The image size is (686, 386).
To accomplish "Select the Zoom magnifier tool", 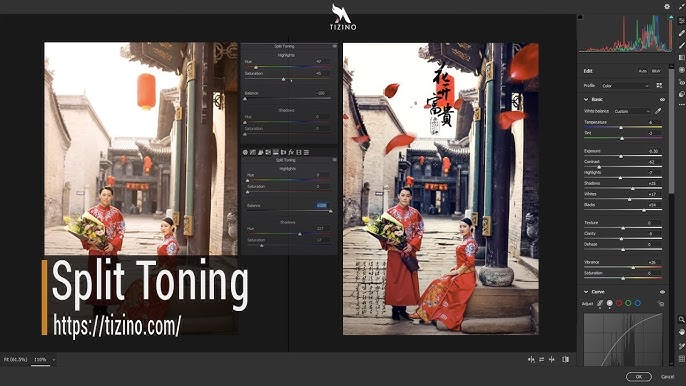I will click(x=681, y=319).
